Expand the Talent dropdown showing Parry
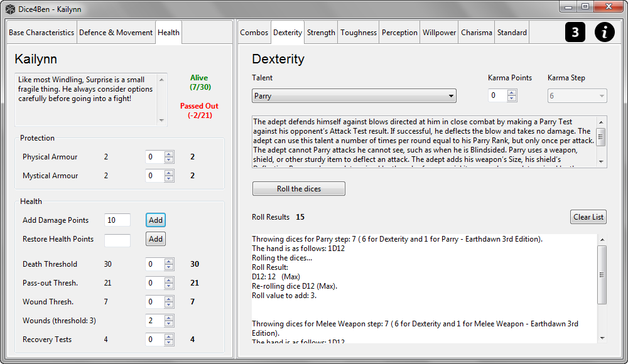This screenshot has width=628, height=364. 354,95
